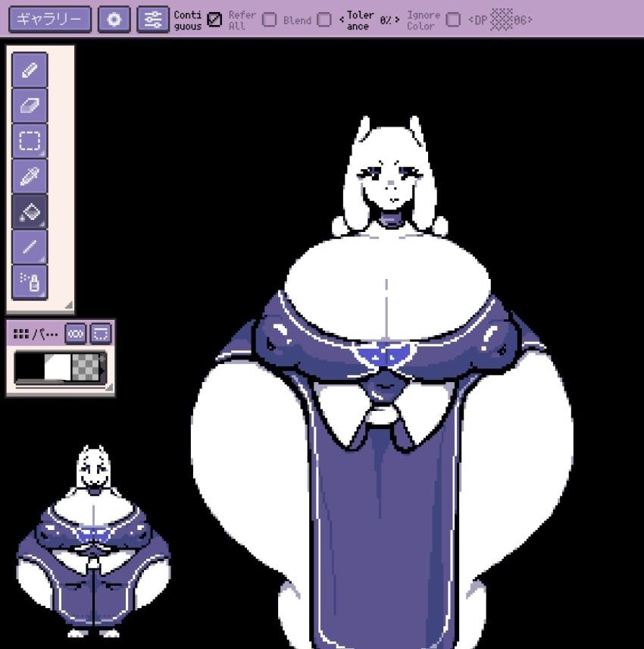Enable the Ignore Color checkbox
This screenshot has width=644, height=649.
click(x=453, y=20)
